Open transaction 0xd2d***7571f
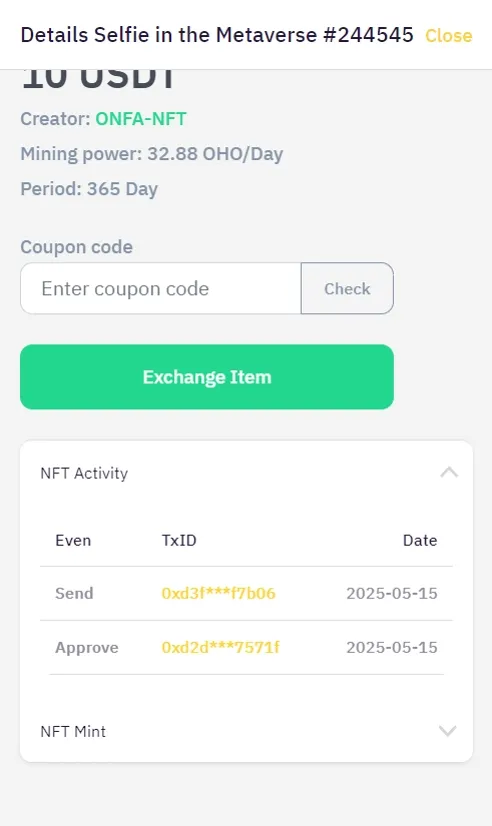 click(x=221, y=647)
